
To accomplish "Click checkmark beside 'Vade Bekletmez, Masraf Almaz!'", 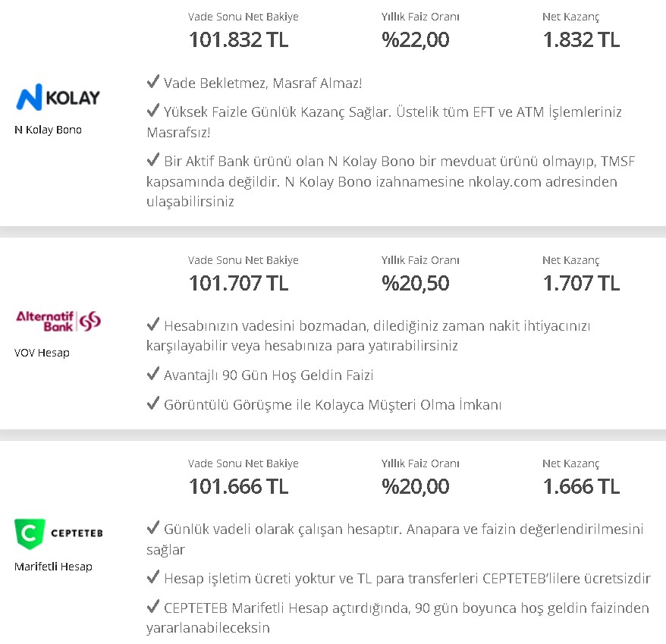I will pos(153,81).
